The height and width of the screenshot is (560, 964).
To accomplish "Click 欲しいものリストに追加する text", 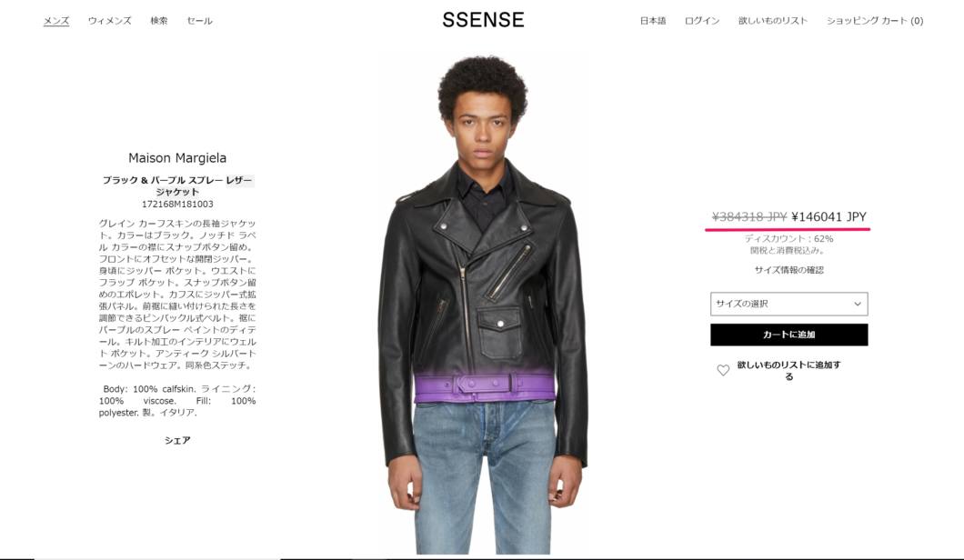I will click(788, 371).
